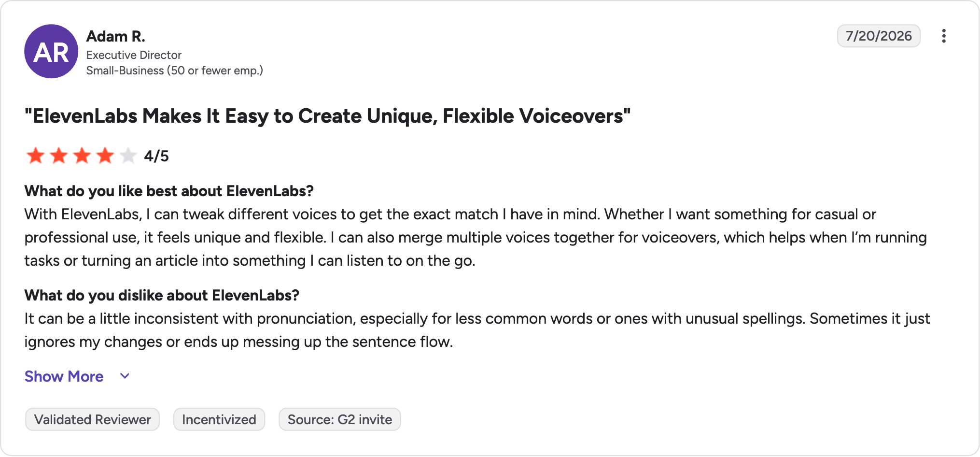
Task: Click the third rating star
Action: [x=82, y=156]
